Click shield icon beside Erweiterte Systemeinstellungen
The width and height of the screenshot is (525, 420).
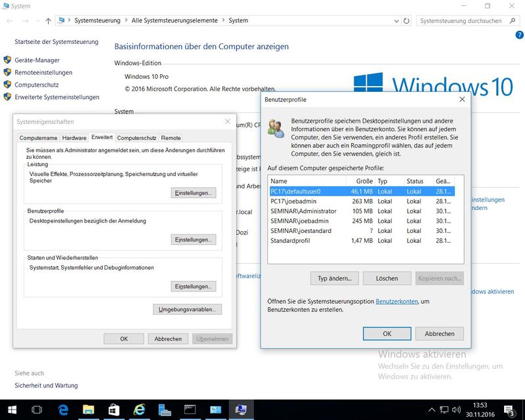click(7, 97)
